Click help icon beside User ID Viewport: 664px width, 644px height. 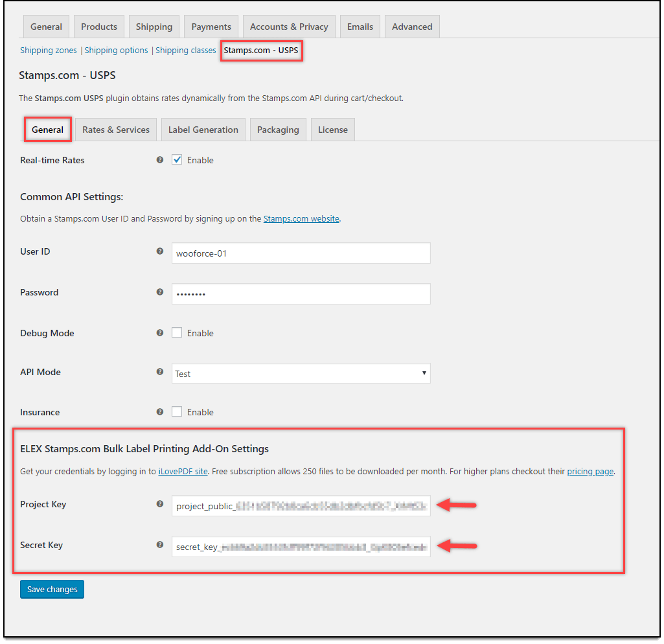[159, 251]
